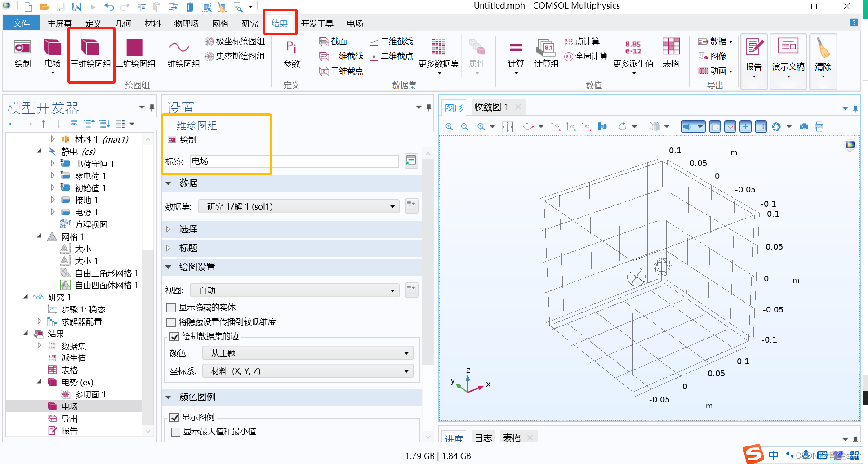Switch to the 网格 ribbon tab
Image resolution: width=868 pixels, height=464 pixels.
click(x=220, y=23)
